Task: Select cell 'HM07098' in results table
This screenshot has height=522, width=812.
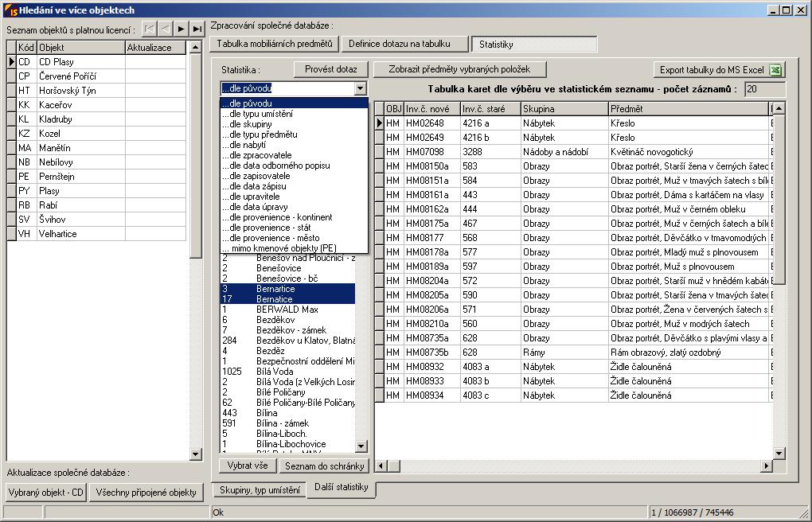Action: [x=432, y=152]
